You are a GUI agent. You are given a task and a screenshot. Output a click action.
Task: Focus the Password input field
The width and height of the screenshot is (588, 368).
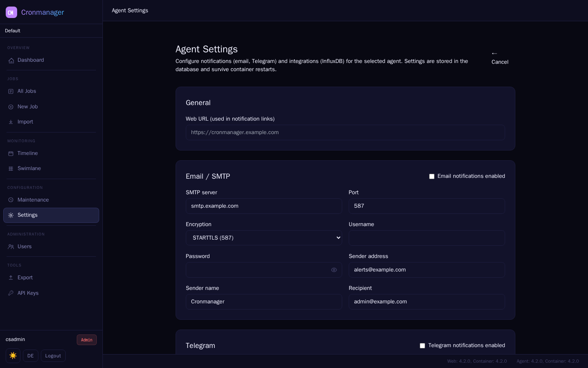coord(264,270)
